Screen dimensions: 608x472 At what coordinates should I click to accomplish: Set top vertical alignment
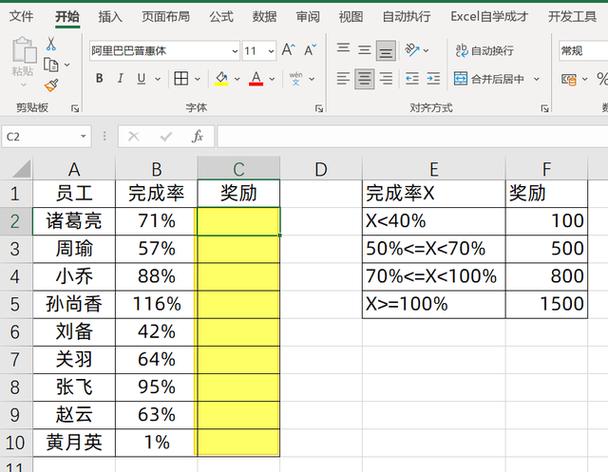(x=343, y=49)
